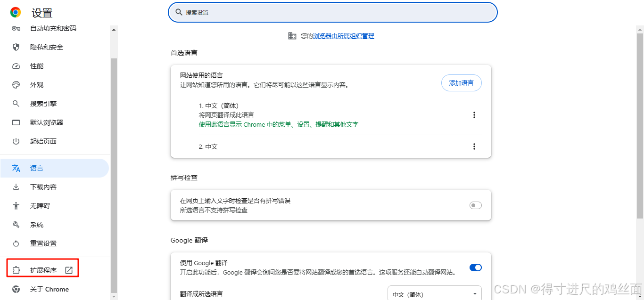Viewport: 644px width, 300px height.
Task: Click the sidebar scrollbar down arrow
Action: [x=114, y=296]
